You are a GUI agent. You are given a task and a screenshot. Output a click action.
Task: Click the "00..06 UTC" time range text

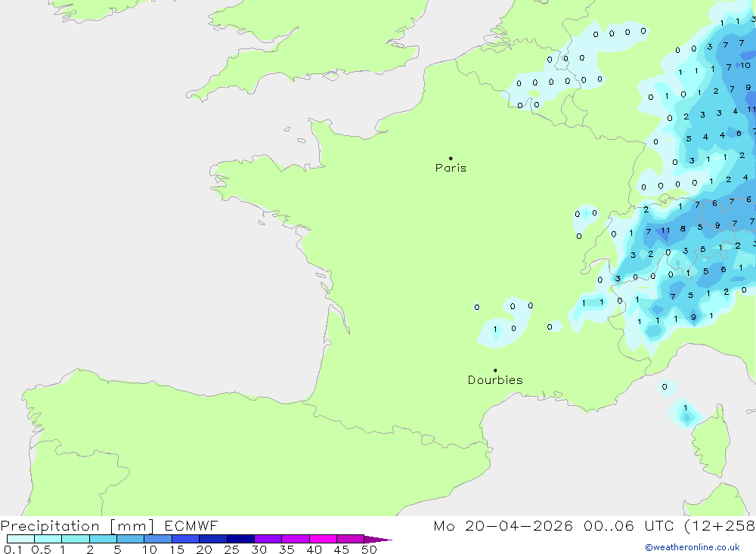point(624,526)
